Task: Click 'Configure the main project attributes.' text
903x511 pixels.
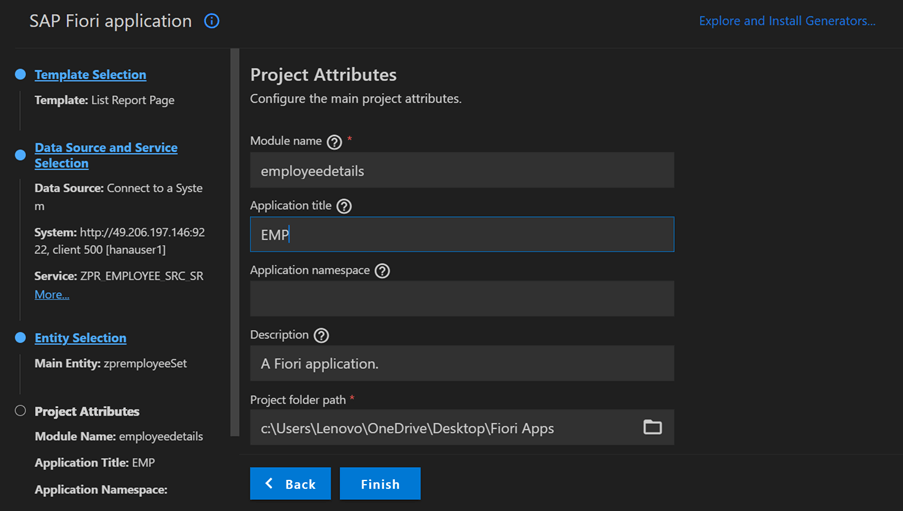Action: coord(355,99)
